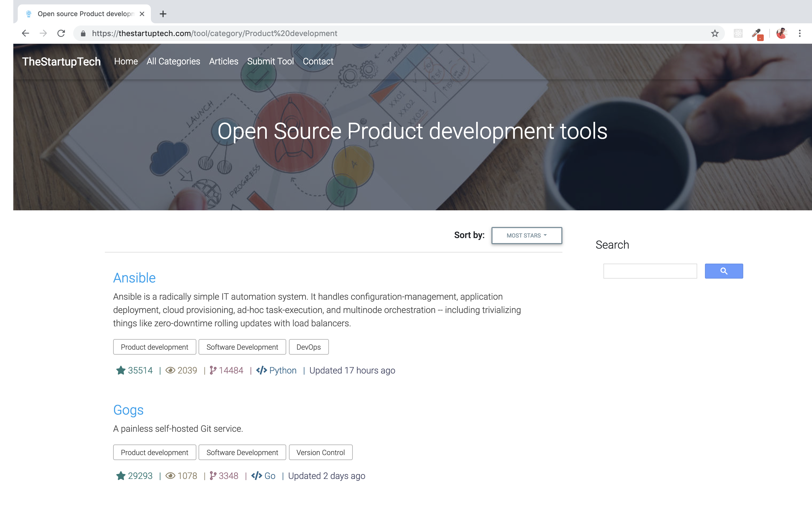
Task: Click the magnifier search button beside the search box
Action: coord(724,271)
